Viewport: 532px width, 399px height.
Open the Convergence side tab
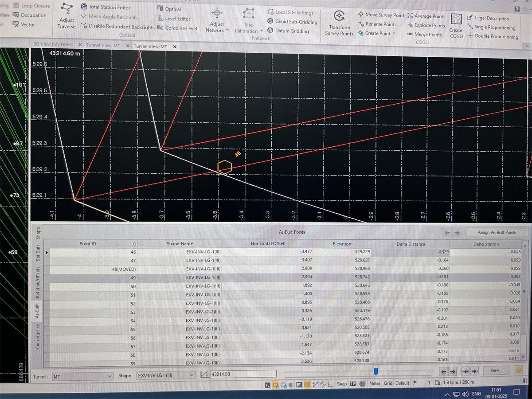point(38,336)
